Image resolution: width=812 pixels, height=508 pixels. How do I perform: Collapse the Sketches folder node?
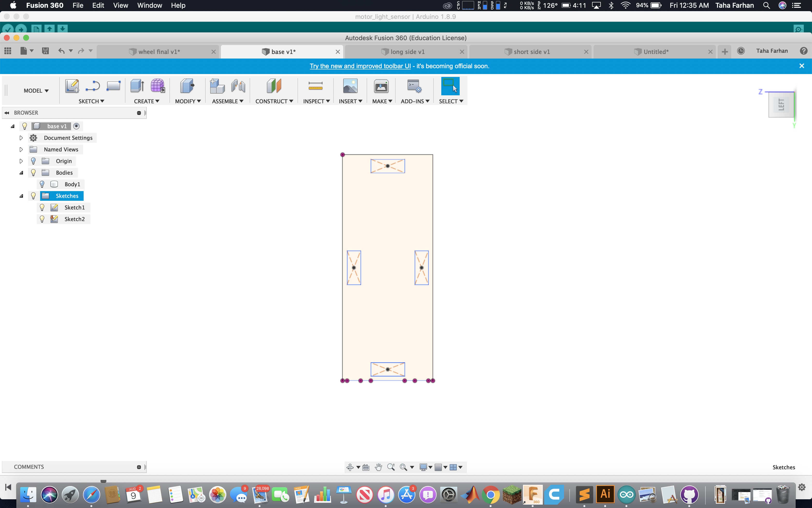21,196
